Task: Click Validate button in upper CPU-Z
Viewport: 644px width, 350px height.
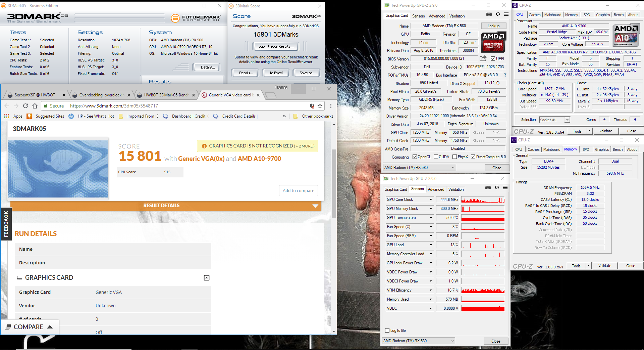Action: [x=606, y=131]
